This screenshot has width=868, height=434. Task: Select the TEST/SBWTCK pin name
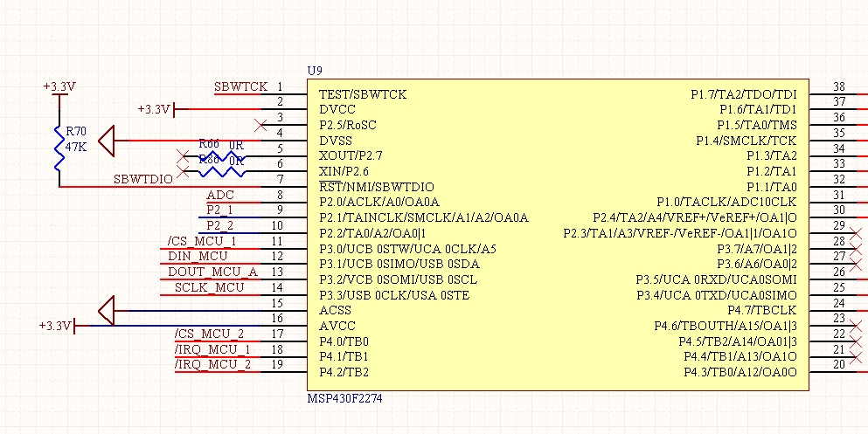(363, 94)
